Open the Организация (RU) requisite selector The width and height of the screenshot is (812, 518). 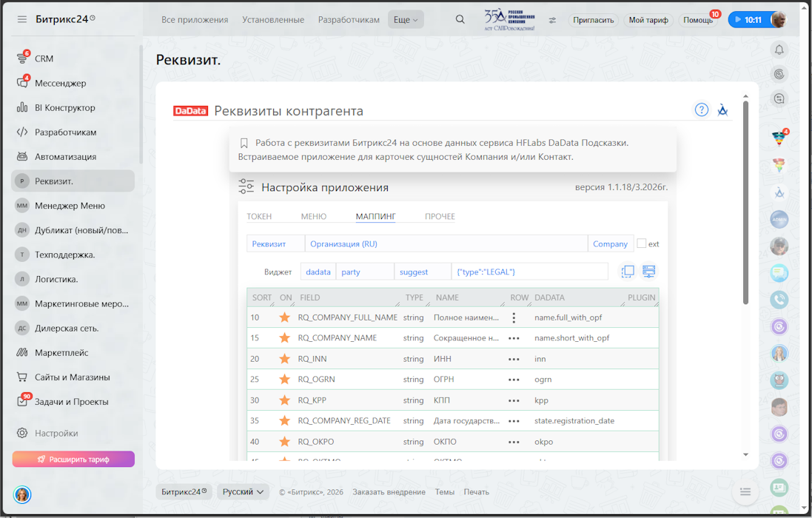click(x=446, y=243)
